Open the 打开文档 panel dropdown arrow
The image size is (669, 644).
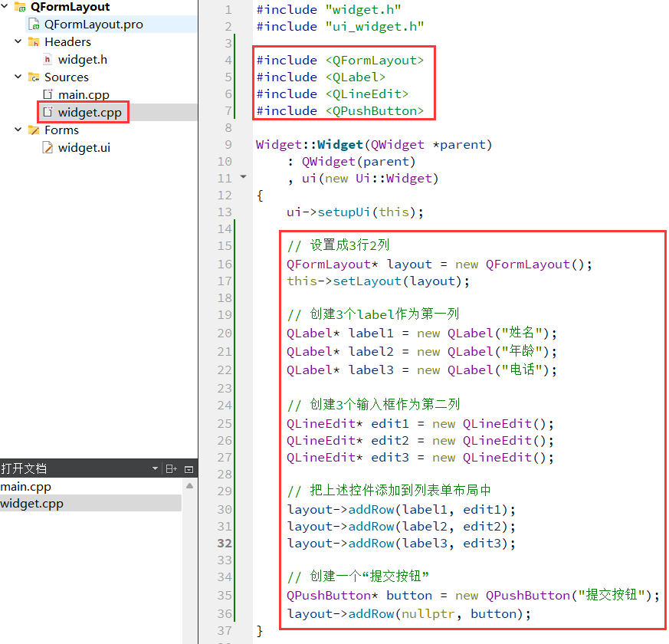click(x=156, y=468)
